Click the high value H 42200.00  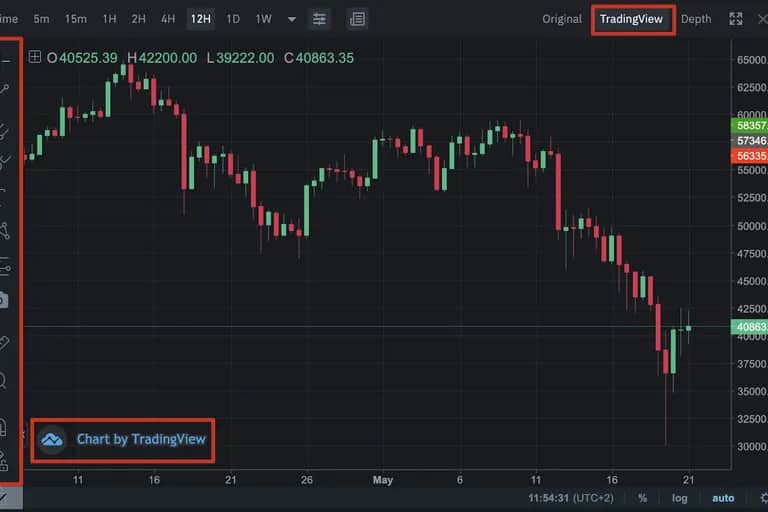tap(162, 58)
